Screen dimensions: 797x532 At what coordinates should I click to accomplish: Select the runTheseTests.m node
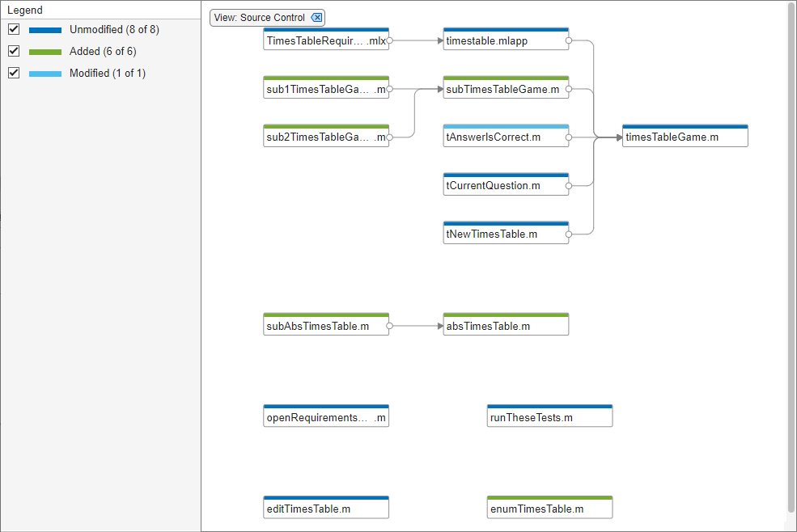click(x=549, y=417)
